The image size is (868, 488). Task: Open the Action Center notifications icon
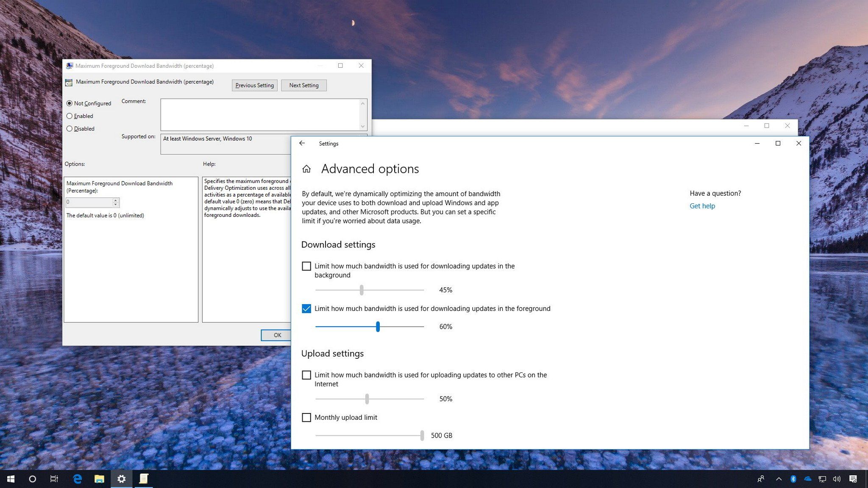(853, 479)
